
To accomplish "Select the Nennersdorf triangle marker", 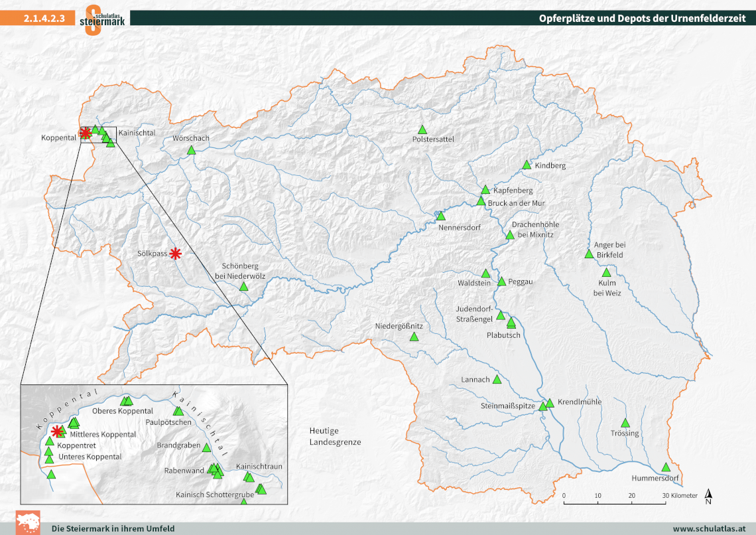I will [440, 216].
